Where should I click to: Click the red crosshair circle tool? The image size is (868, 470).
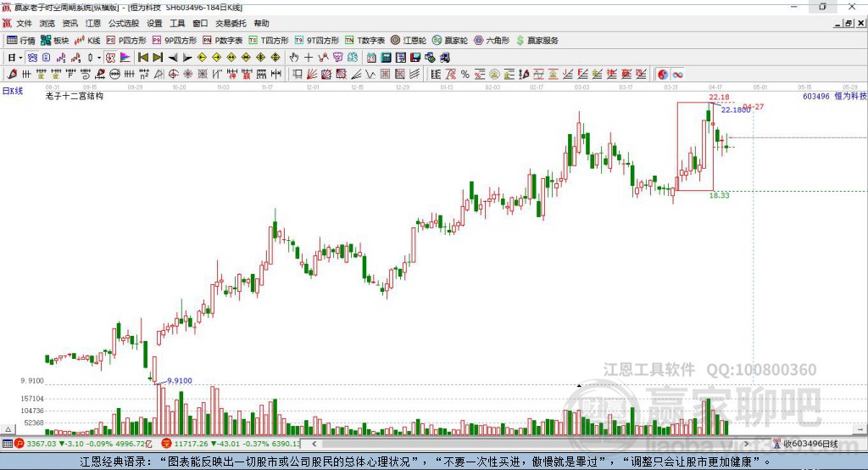(x=173, y=74)
